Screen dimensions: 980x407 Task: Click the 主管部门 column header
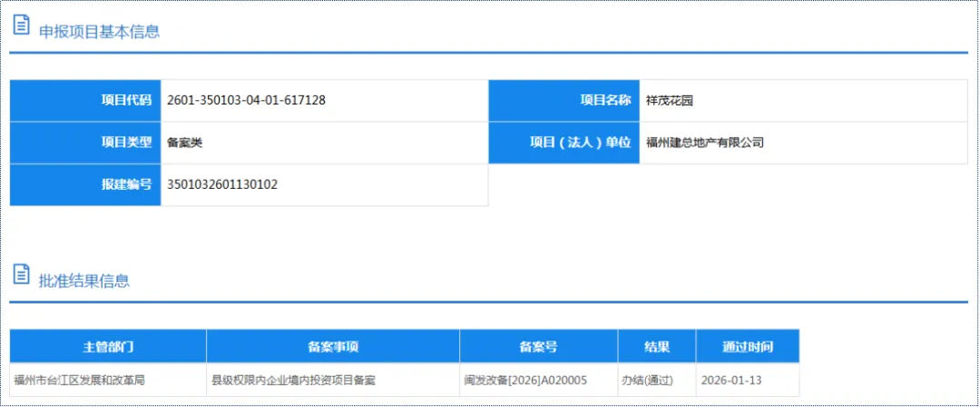click(108, 346)
